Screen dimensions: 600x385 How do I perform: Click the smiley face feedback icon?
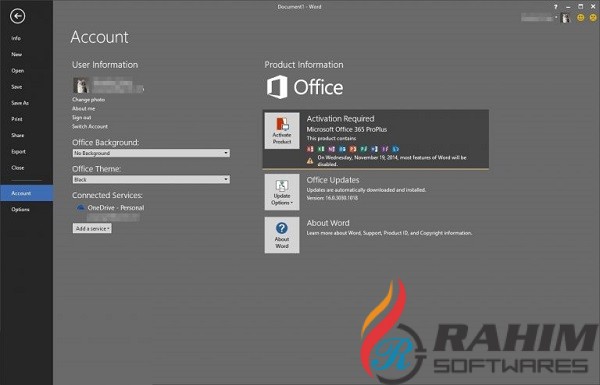click(580, 18)
